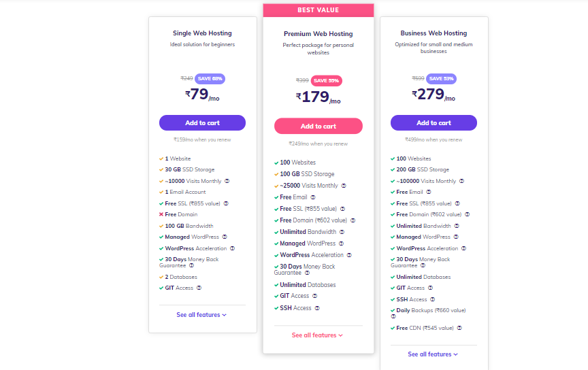
Task: Expand See all features under Single Web Hosting
Action: click(201, 315)
